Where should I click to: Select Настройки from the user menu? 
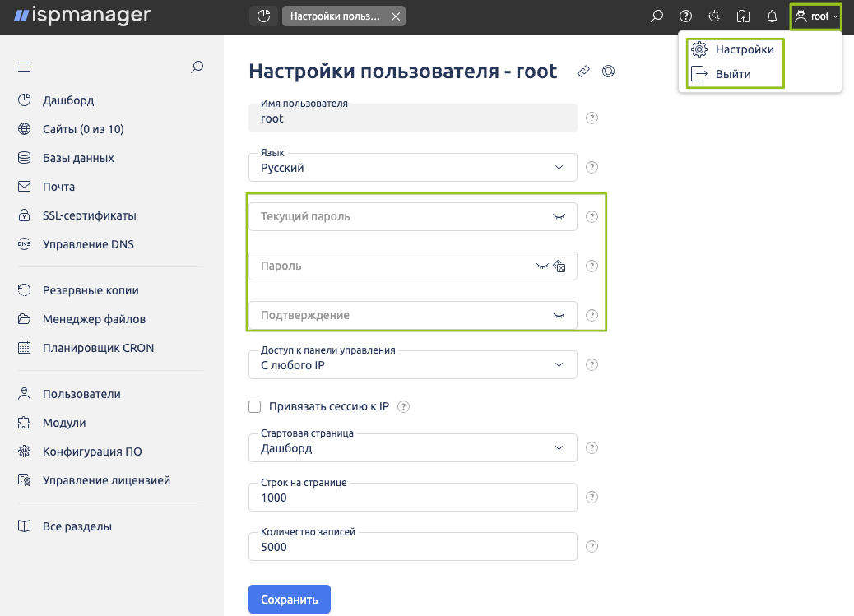tap(744, 49)
